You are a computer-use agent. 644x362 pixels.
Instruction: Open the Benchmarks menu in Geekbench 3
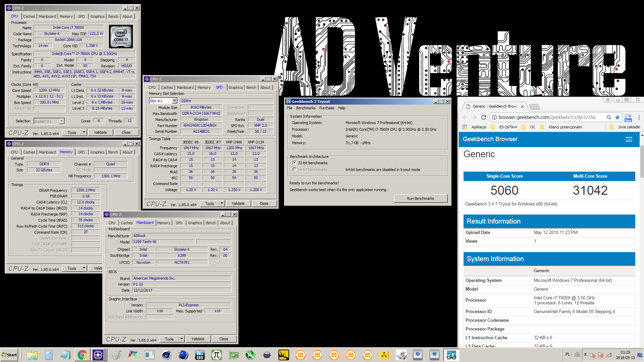306,108
